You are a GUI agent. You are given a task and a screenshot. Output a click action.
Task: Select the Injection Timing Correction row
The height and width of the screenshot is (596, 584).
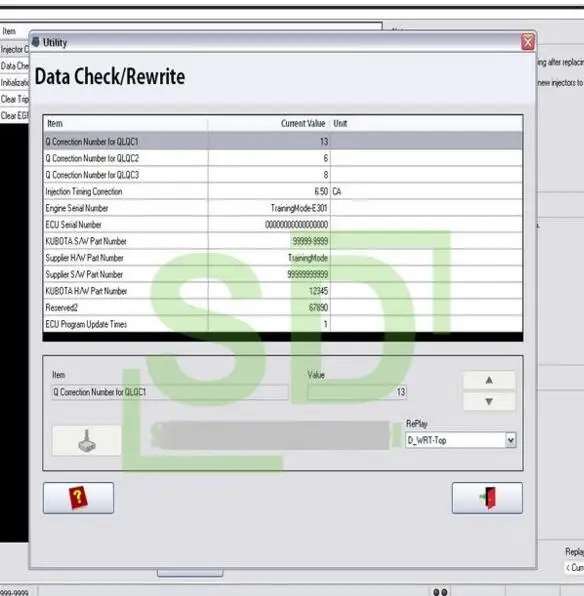283,192
